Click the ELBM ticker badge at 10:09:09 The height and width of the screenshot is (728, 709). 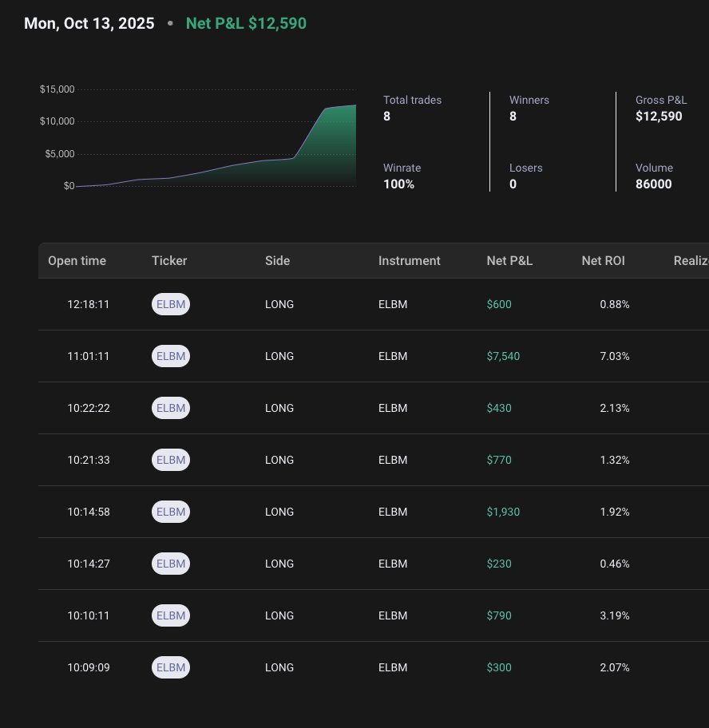click(171, 667)
